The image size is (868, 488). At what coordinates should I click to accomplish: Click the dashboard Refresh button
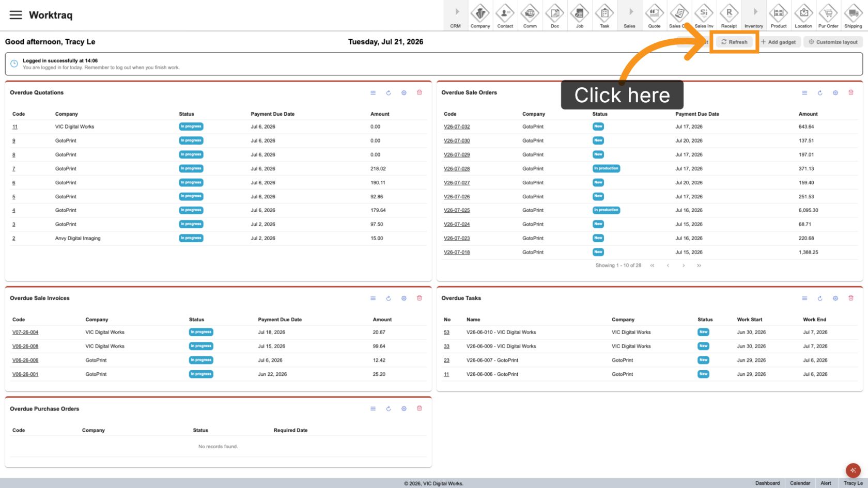pyautogui.click(x=734, y=42)
